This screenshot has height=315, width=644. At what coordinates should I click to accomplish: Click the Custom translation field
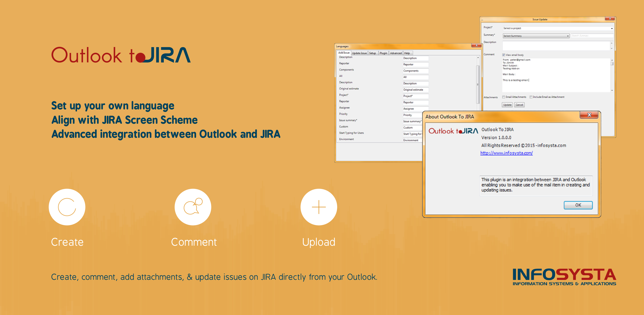pos(412,127)
